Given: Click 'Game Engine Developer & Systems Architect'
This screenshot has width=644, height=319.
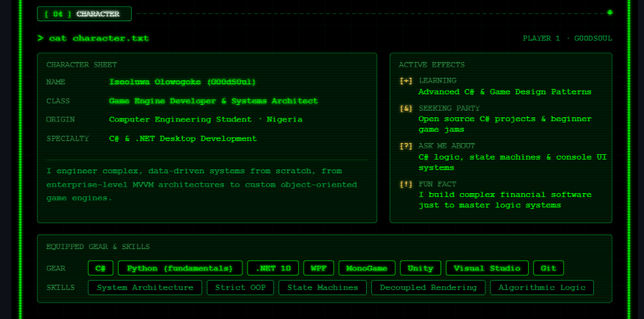Looking at the screenshot, I should click(x=213, y=101).
